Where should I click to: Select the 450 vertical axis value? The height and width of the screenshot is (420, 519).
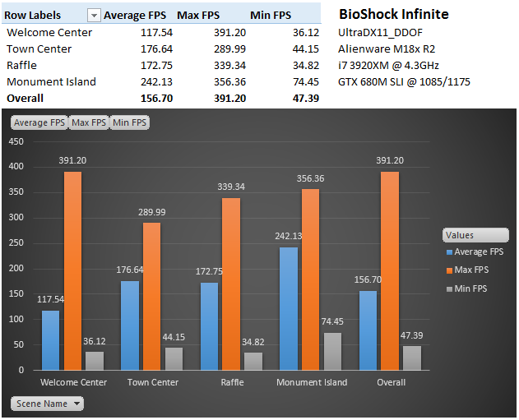point(16,141)
